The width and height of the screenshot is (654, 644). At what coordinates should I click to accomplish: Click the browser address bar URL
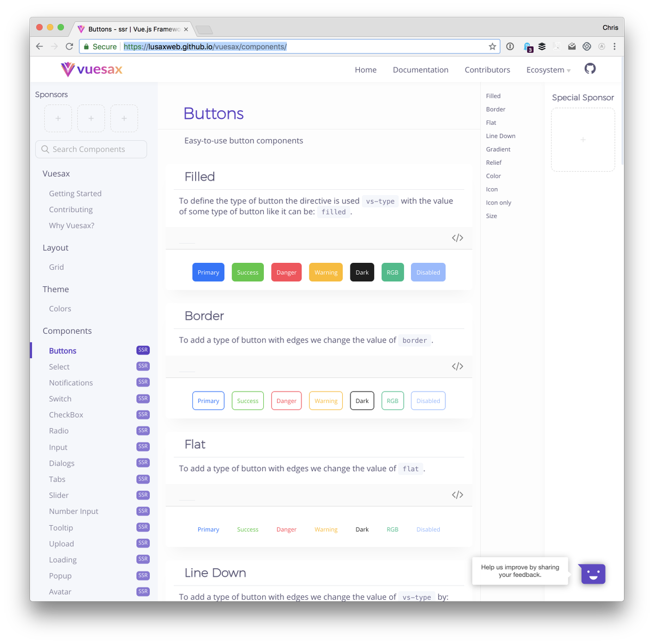click(x=205, y=47)
